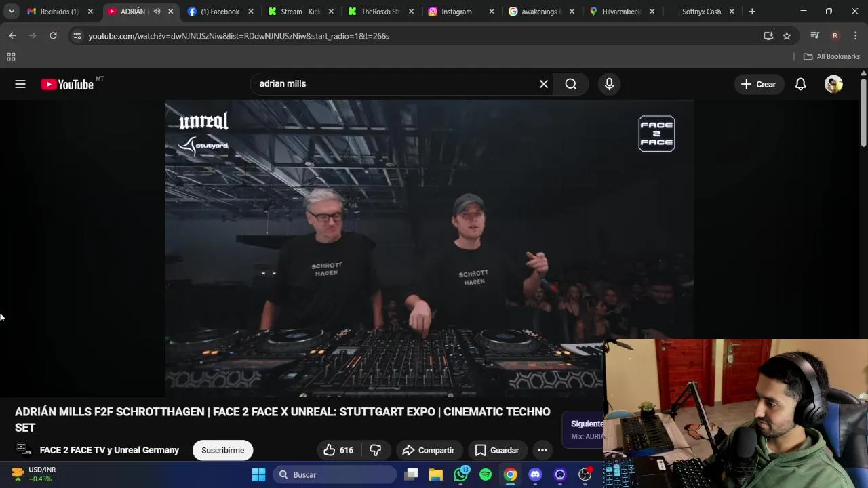Image resolution: width=868 pixels, height=488 pixels.
Task: Close the Instagram tab
Action: point(492,12)
